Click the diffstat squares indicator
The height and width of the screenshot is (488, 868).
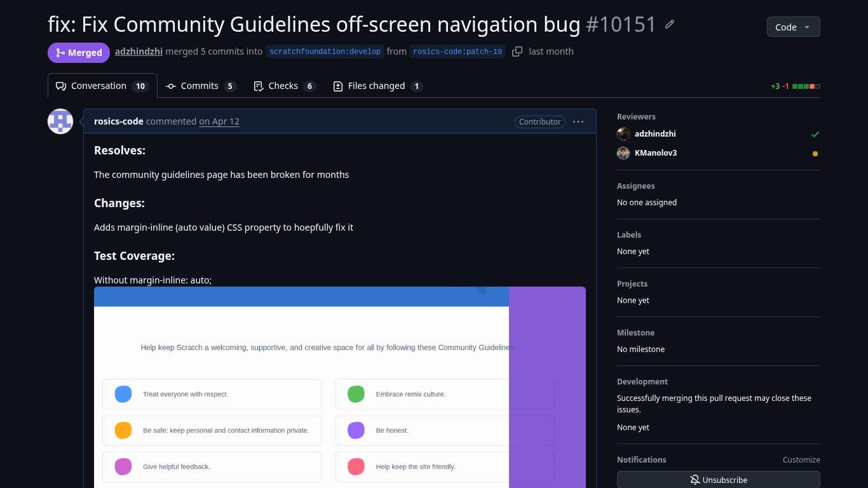click(806, 86)
